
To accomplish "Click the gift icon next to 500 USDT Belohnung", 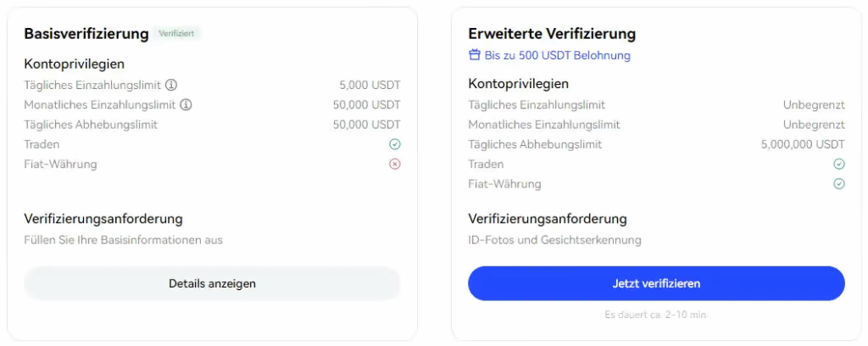I will [x=475, y=55].
